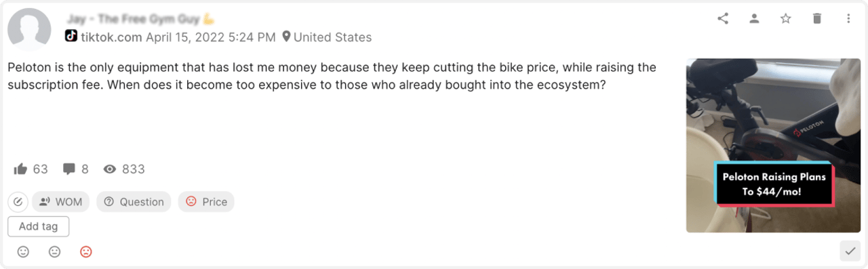Star this mention as favorite

pyautogui.click(x=785, y=18)
